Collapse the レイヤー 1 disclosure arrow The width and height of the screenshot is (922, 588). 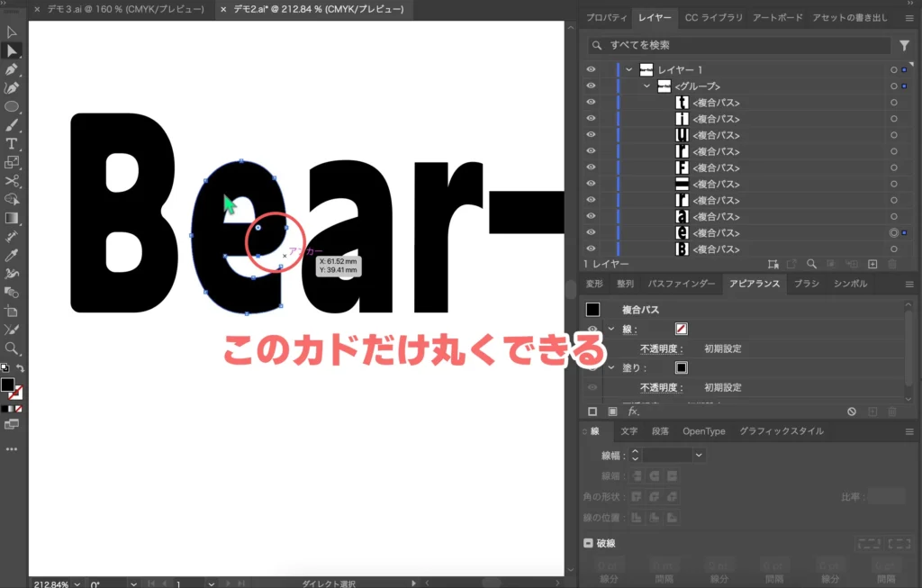click(x=629, y=69)
